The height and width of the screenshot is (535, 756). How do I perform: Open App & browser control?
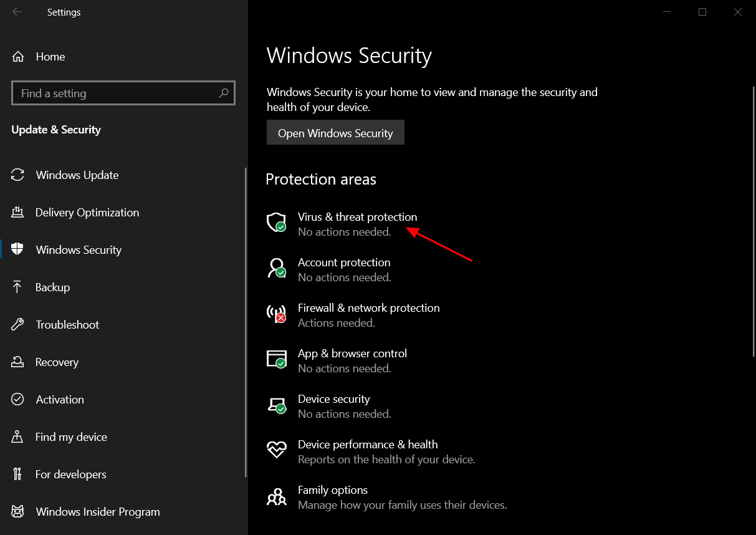(x=352, y=354)
